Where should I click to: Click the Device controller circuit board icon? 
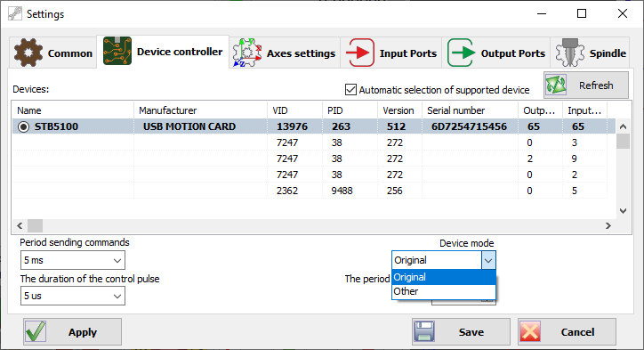117,51
